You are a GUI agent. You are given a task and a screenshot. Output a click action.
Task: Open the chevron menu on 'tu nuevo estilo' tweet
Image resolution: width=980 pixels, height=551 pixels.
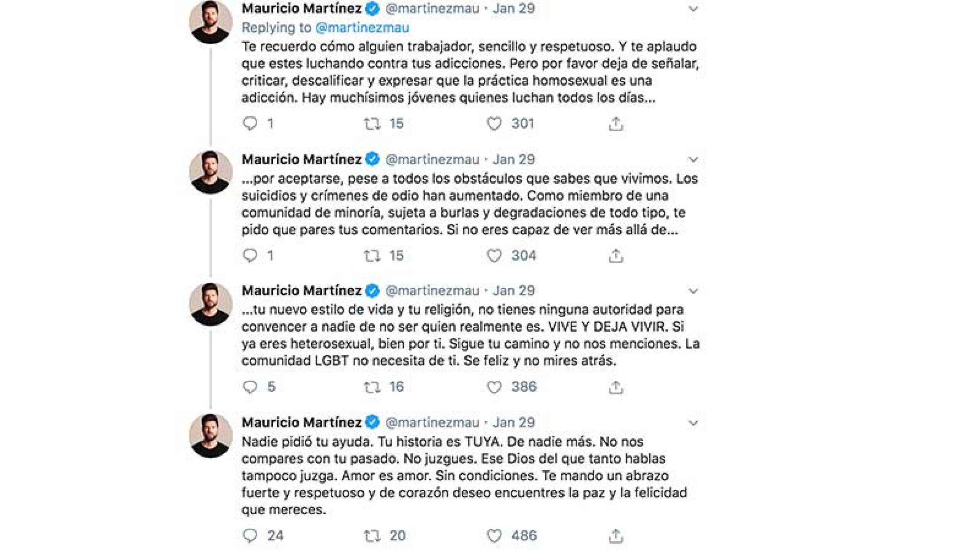coord(693,291)
